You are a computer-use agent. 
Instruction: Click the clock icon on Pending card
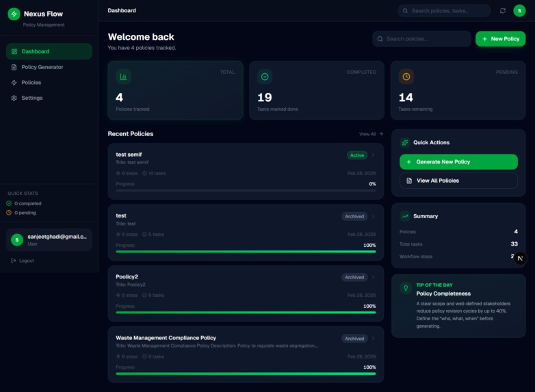tap(406, 77)
